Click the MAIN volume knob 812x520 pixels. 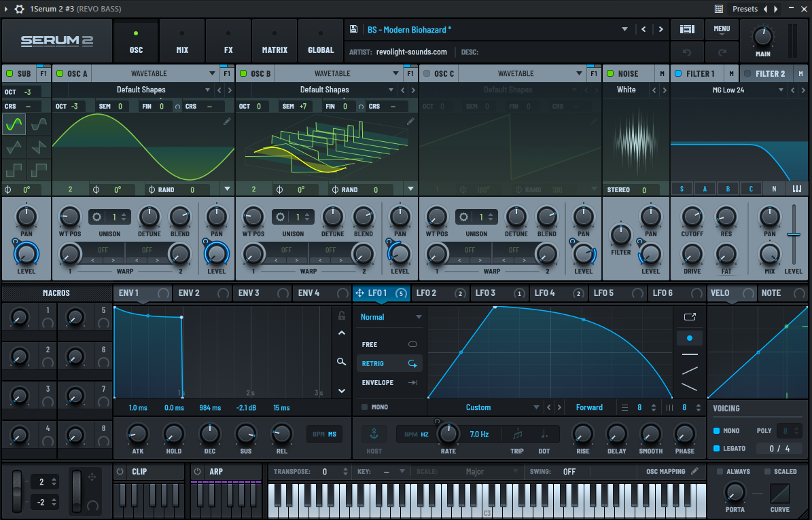click(x=762, y=37)
